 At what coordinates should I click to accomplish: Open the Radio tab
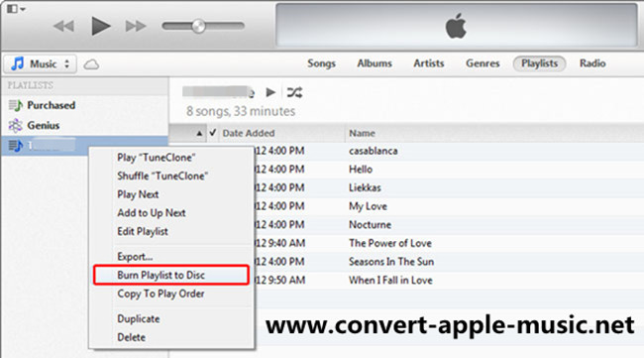[592, 63]
